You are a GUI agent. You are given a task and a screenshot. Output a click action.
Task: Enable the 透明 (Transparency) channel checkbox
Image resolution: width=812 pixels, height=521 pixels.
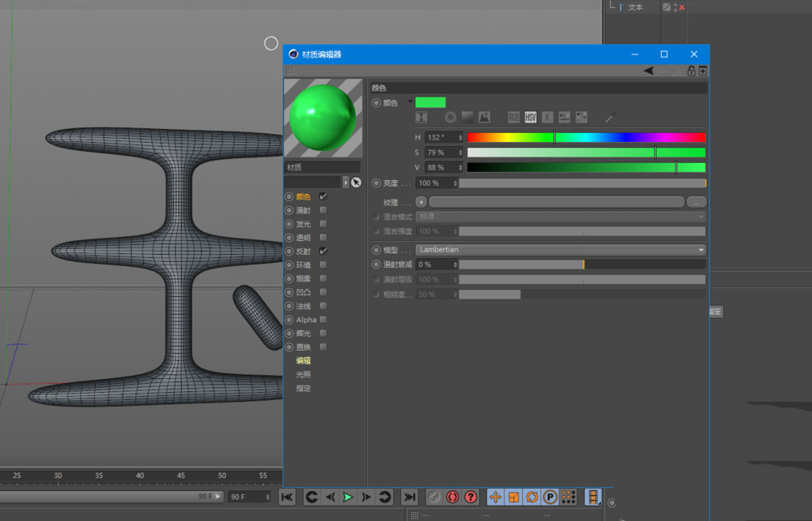(323, 238)
